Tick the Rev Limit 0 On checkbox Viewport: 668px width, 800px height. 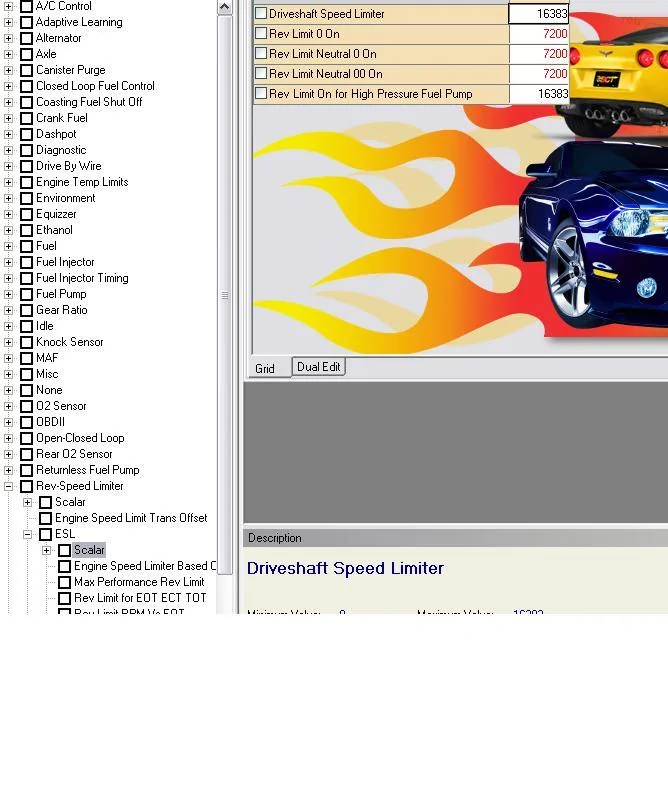pyautogui.click(x=261, y=33)
